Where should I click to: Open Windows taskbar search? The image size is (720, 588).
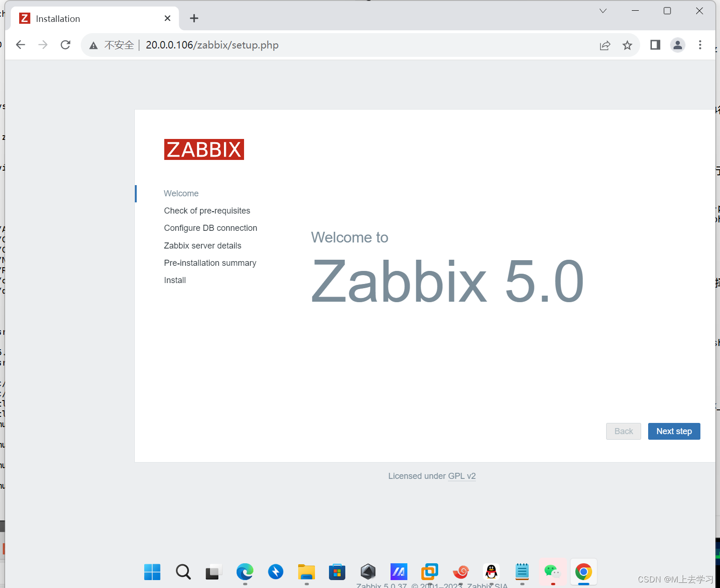pyautogui.click(x=183, y=572)
